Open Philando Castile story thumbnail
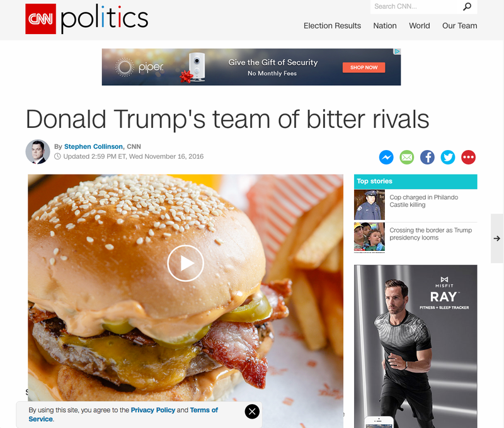Screen dimensions: 504x428 (369, 205)
